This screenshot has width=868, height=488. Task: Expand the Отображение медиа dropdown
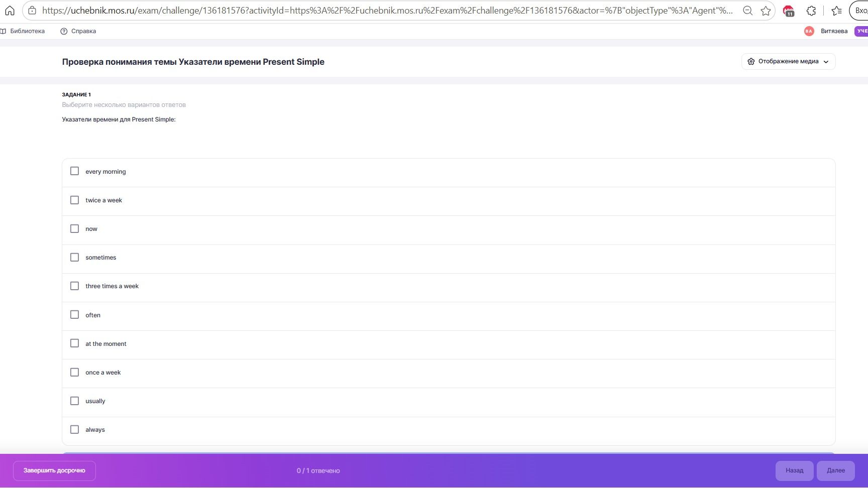788,61
